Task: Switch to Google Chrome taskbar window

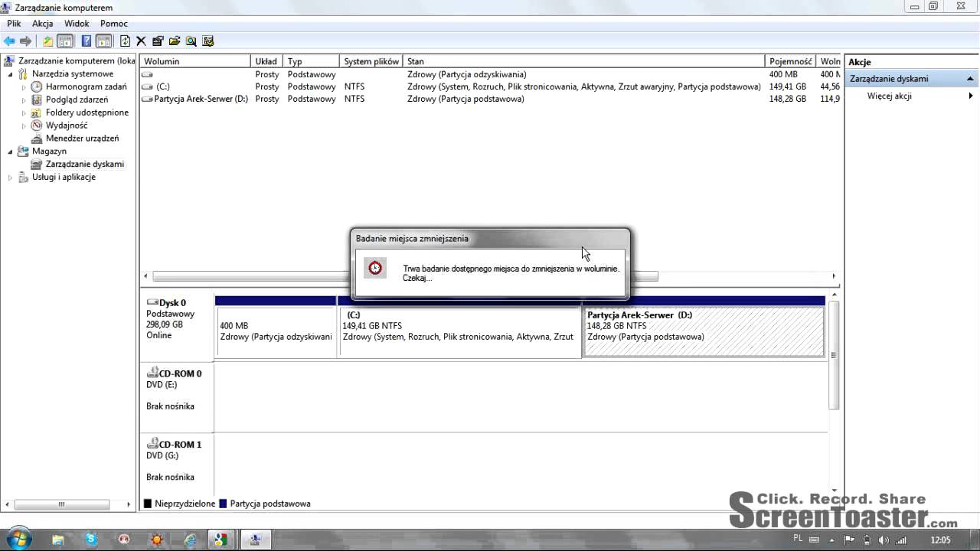Action: click(x=220, y=539)
